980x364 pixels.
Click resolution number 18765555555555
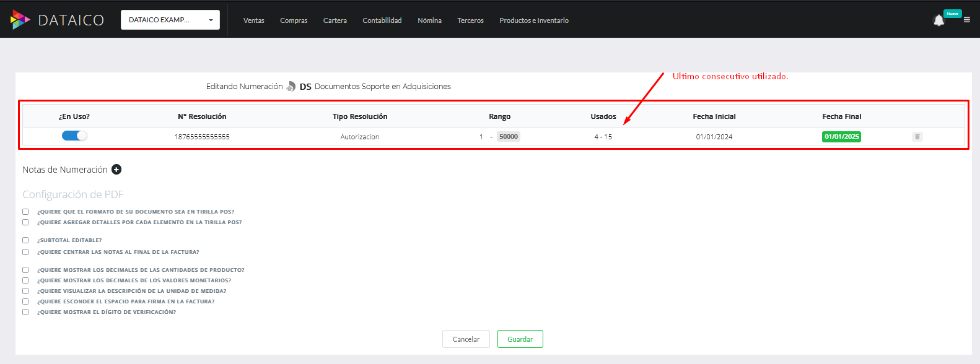[x=202, y=137]
